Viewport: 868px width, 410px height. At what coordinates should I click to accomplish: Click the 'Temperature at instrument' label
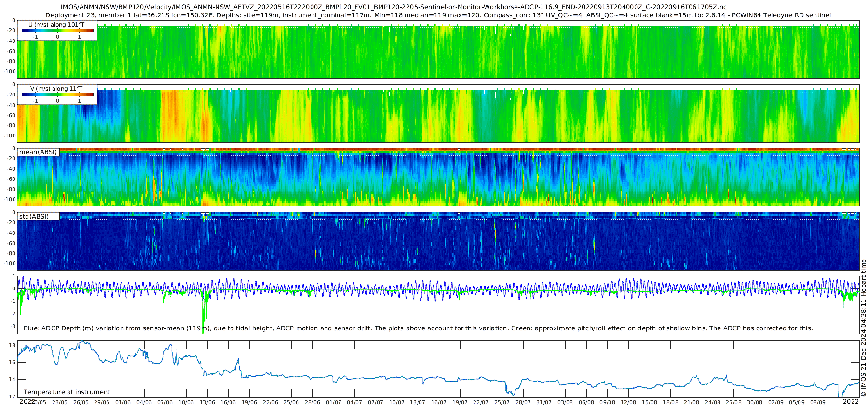pyautogui.click(x=67, y=392)
